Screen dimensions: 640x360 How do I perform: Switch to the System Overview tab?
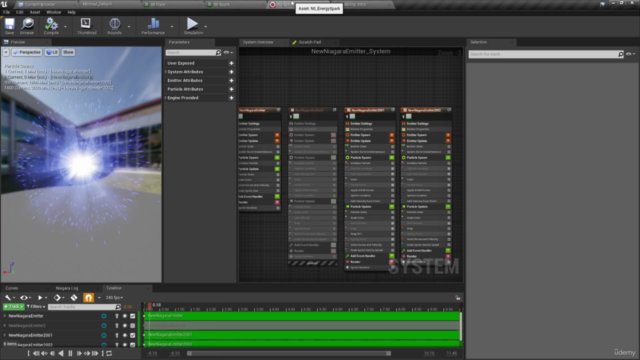pyautogui.click(x=258, y=42)
